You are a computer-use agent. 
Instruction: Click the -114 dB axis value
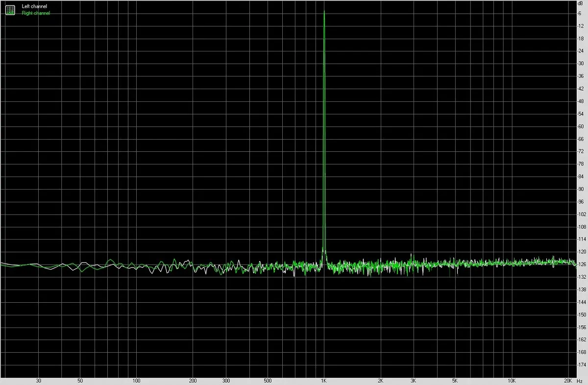click(582, 239)
